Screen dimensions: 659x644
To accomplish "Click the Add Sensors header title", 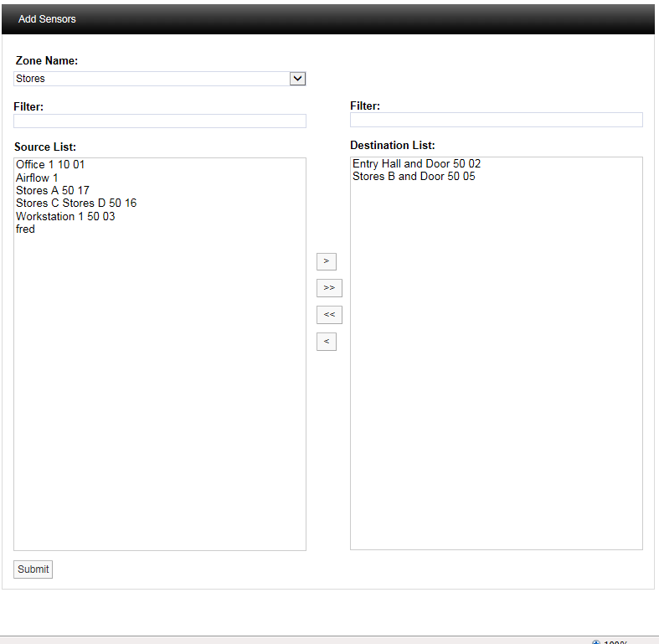I will coord(47,19).
